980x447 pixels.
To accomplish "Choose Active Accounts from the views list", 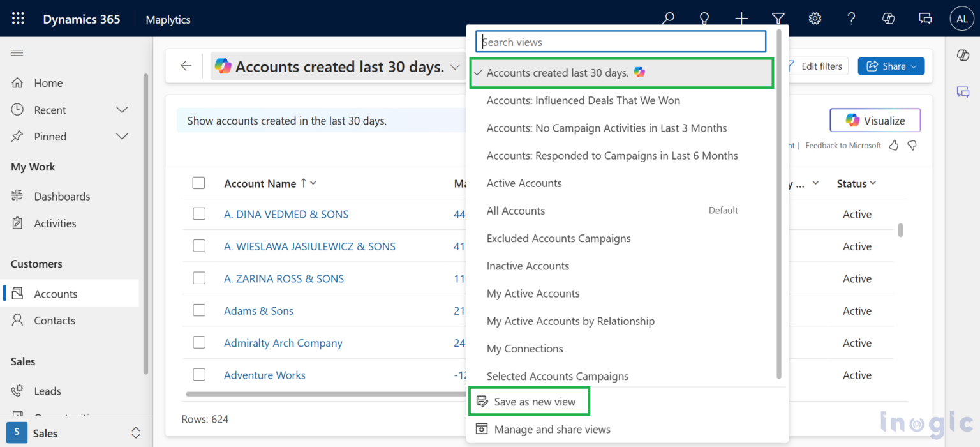I will 524,183.
